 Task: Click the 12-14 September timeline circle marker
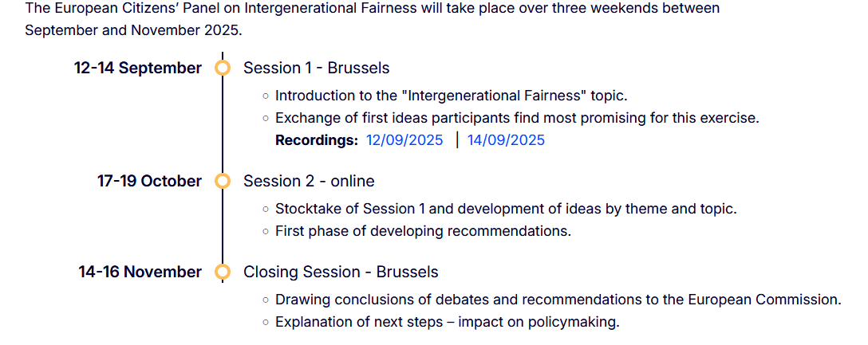pyautogui.click(x=223, y=69)
